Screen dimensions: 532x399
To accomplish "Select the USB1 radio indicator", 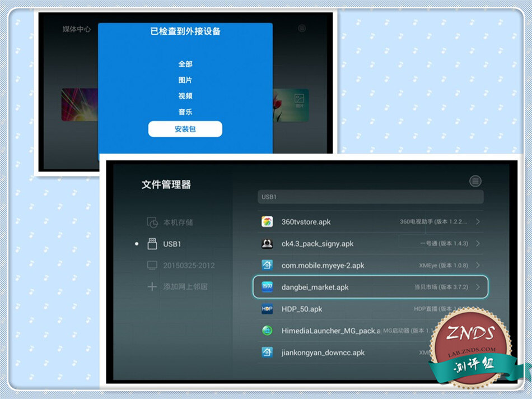I will point(137,243).
